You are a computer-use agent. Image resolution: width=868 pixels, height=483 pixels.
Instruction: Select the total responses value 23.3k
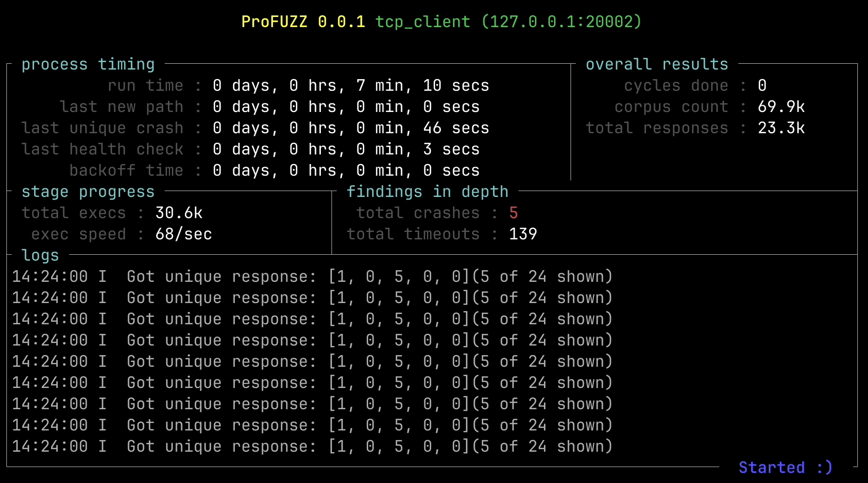tap(781, 128)
